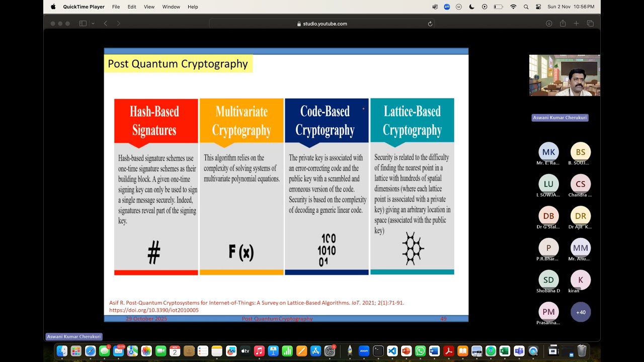Open Visual Studio Code from the Dock
Viewport: 644px width, 362px height.
pos(391,350)
